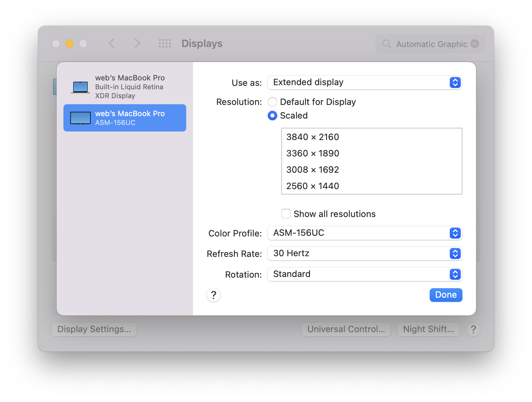Click the back arrow in Displays toolbar

[112, 43]
